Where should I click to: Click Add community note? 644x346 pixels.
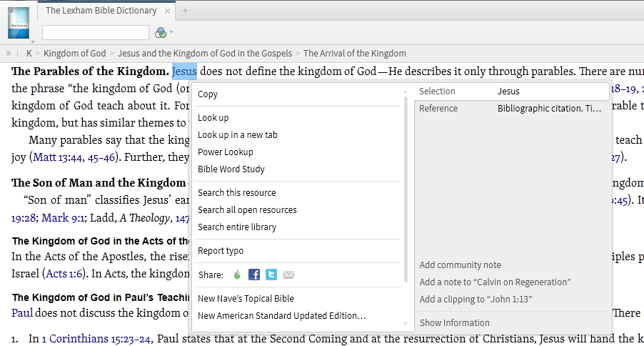pyautogui.click(x=460, y=265)
